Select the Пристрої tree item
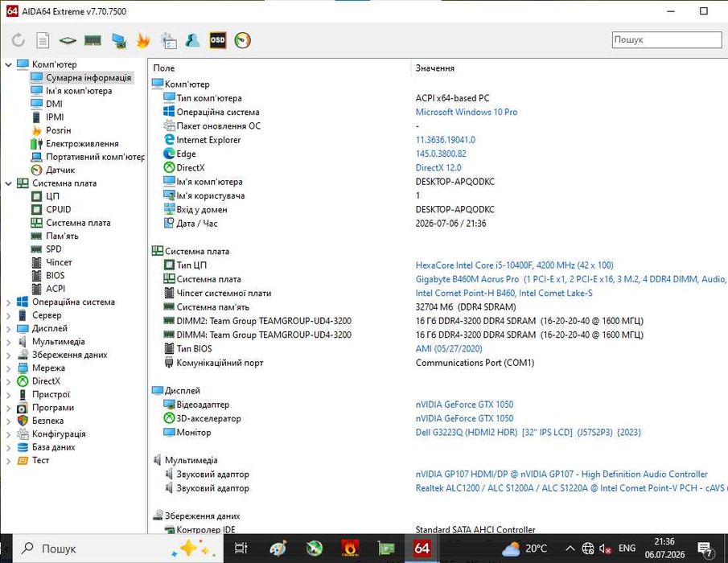This screenshot has width=728, height=563. 51,395
